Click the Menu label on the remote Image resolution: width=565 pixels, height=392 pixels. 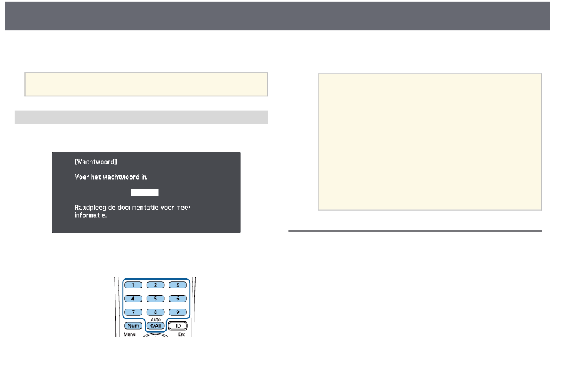pyautogui.click(x=130, y=334)
